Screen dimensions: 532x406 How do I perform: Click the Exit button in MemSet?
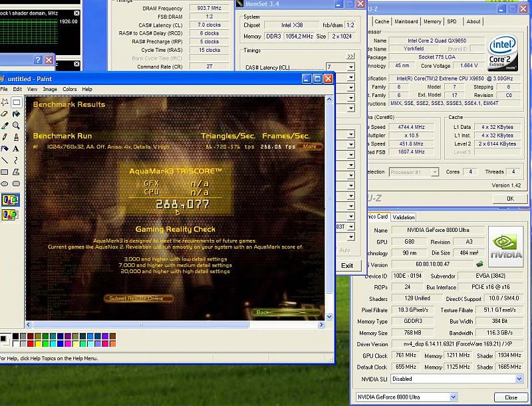(346, 265)
